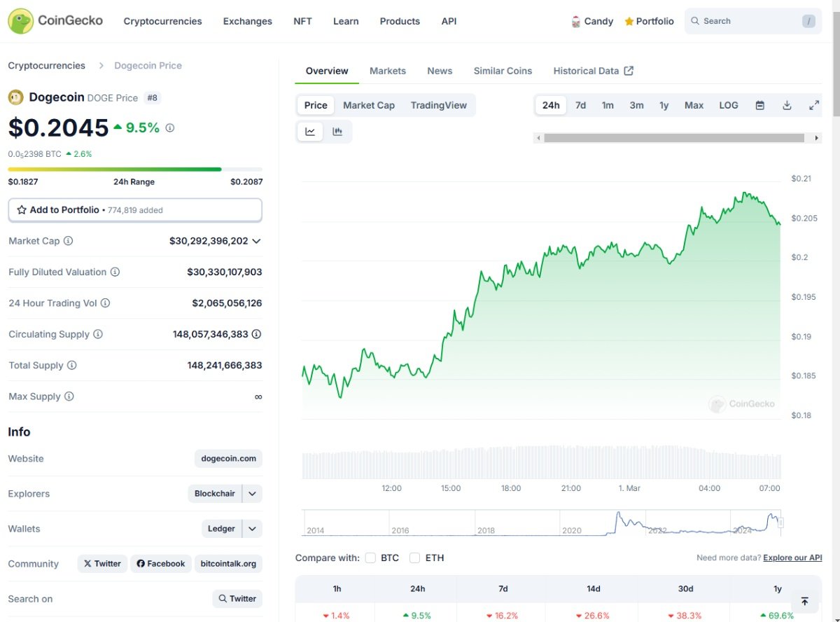This screenshot has width=840, height=622.
Task: Click the Dogecoin coin icon
Action: (x=15, y=97)
